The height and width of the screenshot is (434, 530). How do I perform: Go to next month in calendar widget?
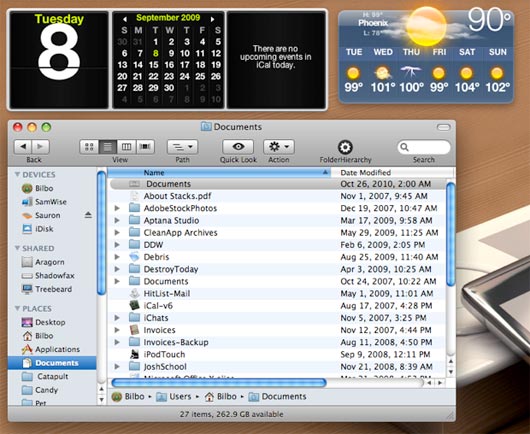click(x=212, y=19)
